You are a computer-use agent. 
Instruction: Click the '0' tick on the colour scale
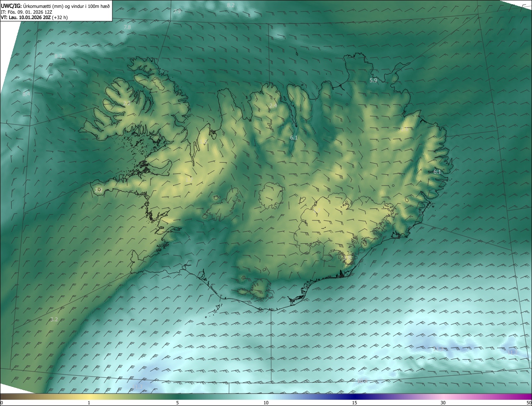(x=2, y=403)
